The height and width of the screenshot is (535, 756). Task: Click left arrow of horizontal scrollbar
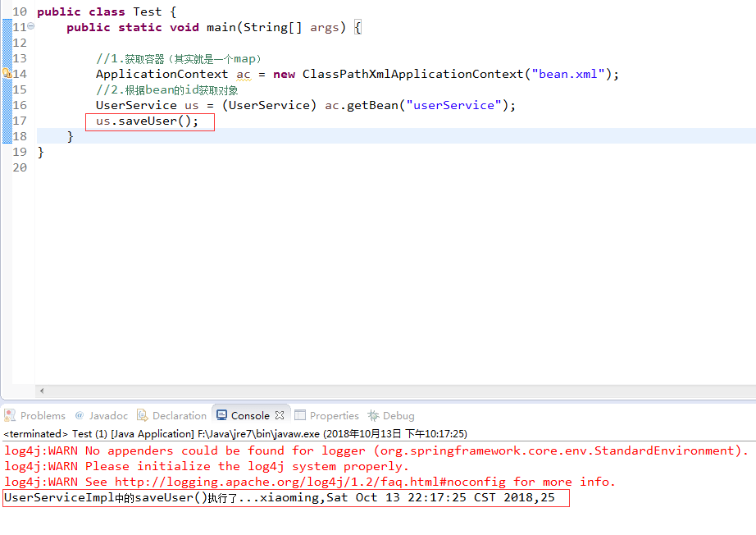(x=42, y=391)
